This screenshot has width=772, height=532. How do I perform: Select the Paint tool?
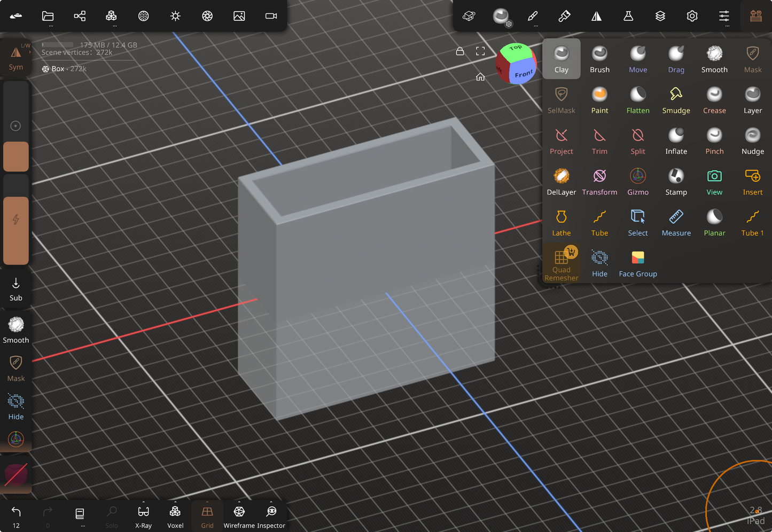coord(599,100)
